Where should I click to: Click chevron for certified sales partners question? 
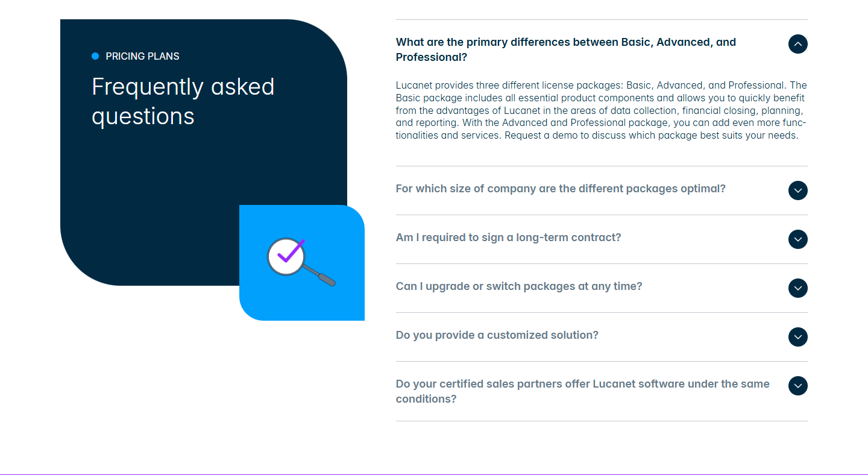coord(797,386)
